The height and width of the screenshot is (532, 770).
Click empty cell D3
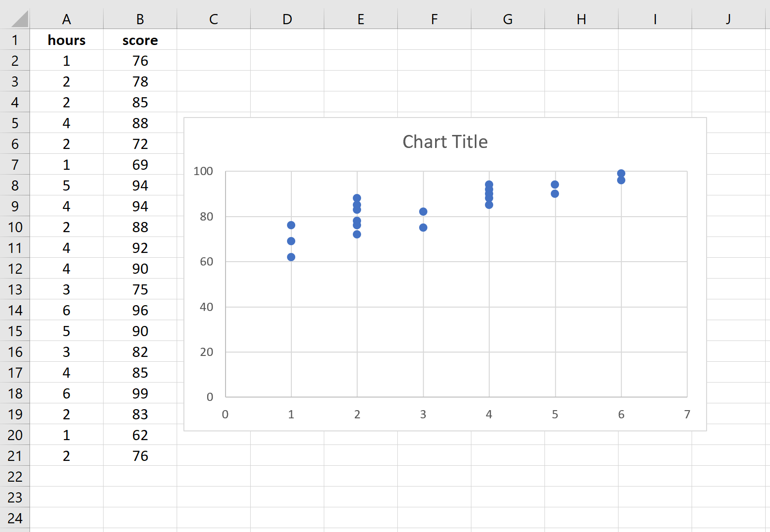[x=287, y=81]
